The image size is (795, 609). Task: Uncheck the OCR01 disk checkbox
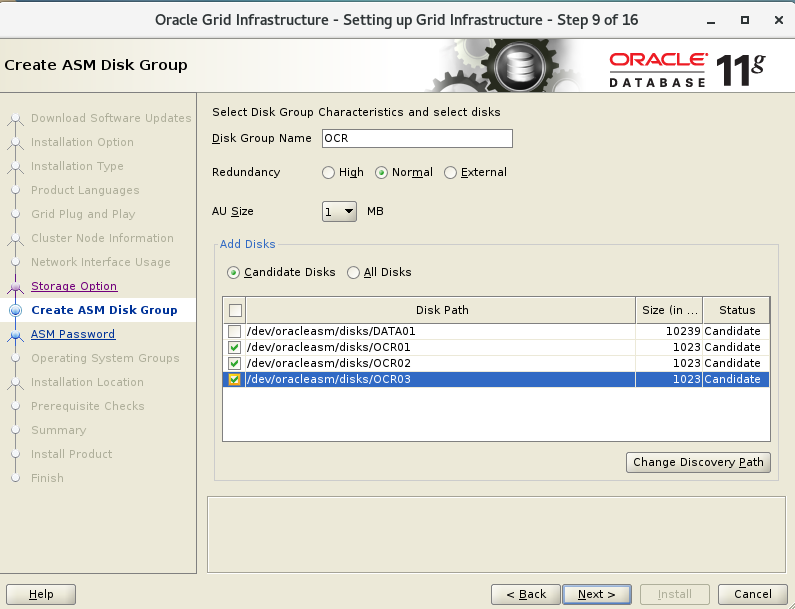[234, 347]
